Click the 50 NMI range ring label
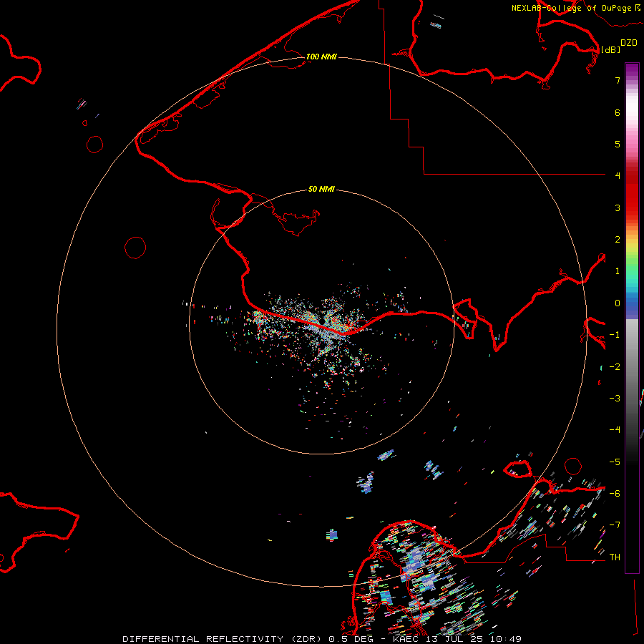 [321, 189]
